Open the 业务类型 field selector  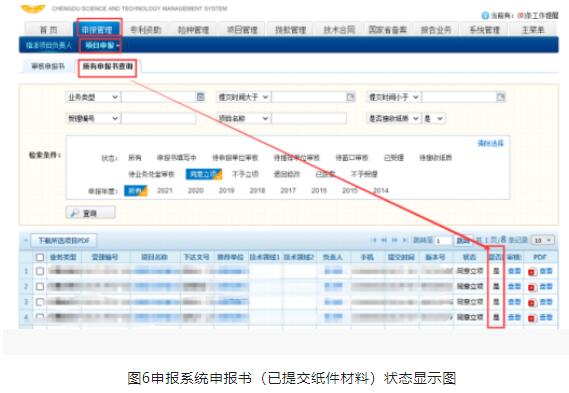pos(93,97)
